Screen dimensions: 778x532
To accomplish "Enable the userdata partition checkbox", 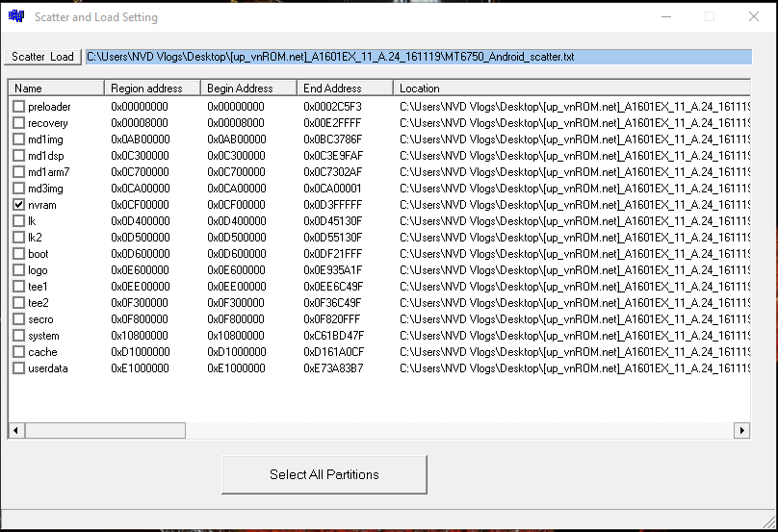I will coord(18,368).
